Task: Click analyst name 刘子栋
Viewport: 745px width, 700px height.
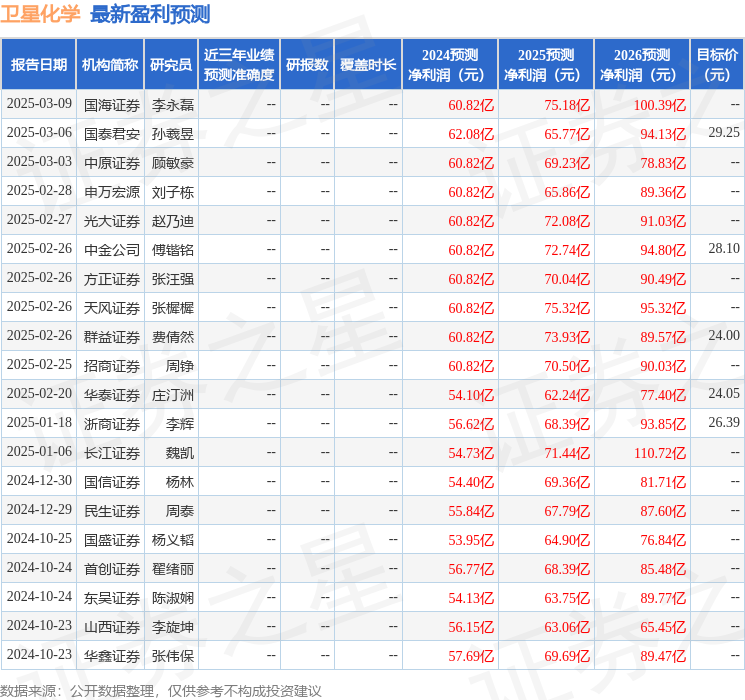Action: pos(173,192)
